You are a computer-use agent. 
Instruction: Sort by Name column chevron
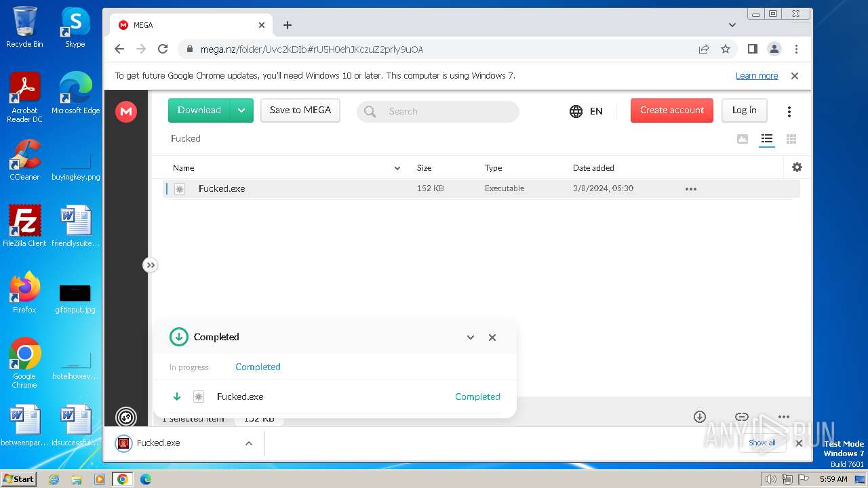coord(397,168)
